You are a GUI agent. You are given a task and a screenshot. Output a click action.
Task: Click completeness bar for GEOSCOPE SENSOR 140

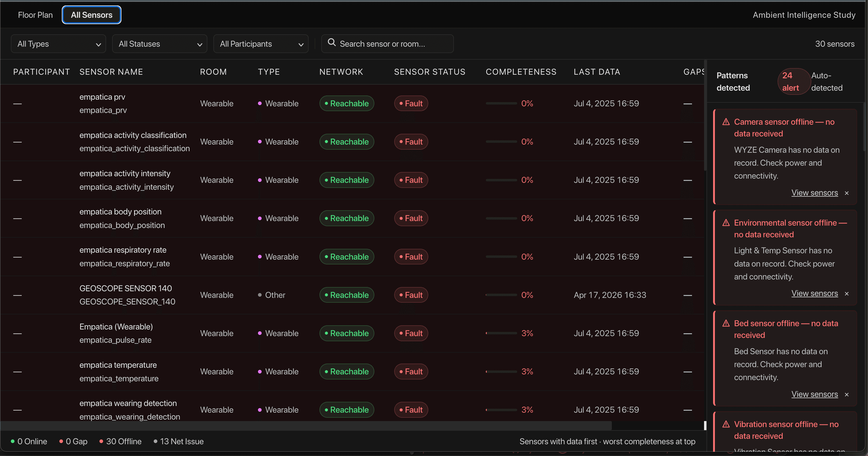[x=501, y=295]
